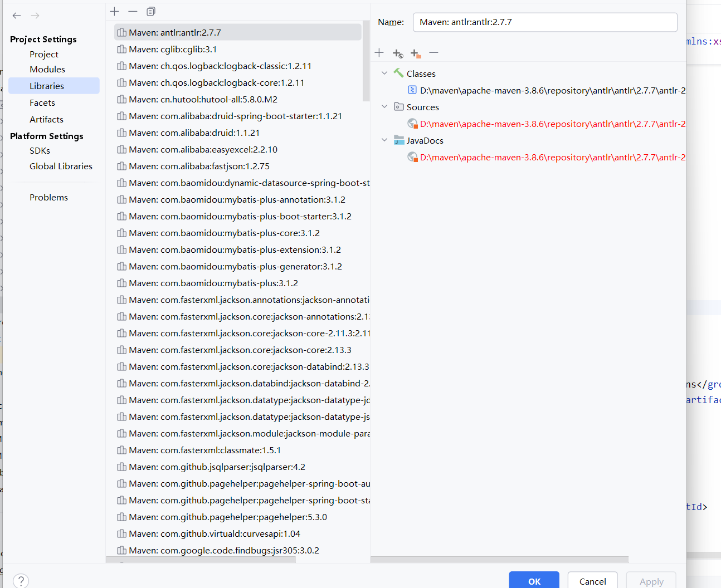Click the Sources folder icon
Screen dimensions: 721x588
click(x=399, y=106)
